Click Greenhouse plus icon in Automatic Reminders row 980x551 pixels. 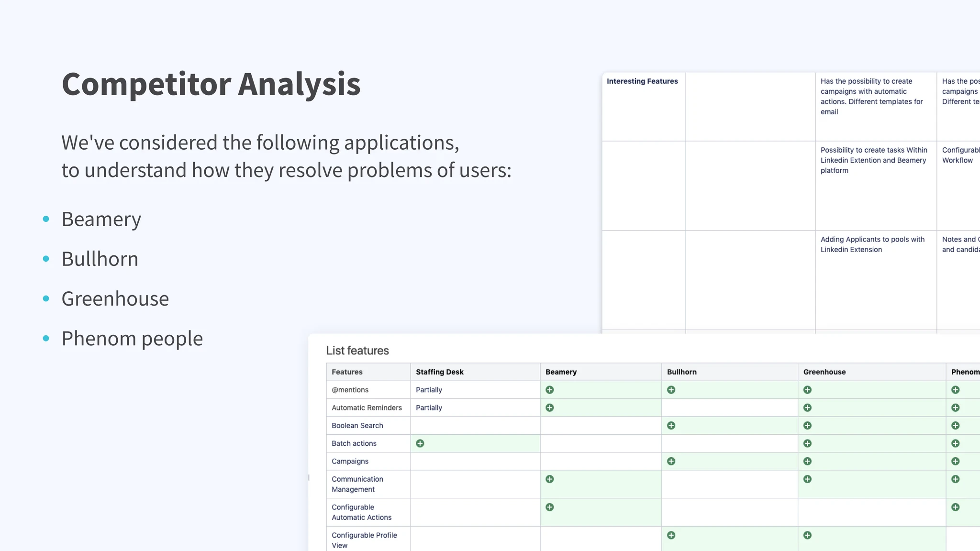pos(808,408)
